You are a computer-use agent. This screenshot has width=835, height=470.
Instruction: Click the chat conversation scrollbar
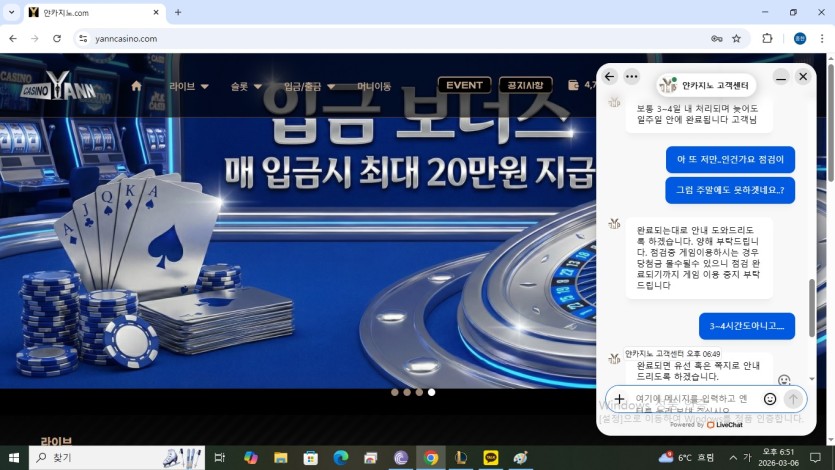coord(812,308)
